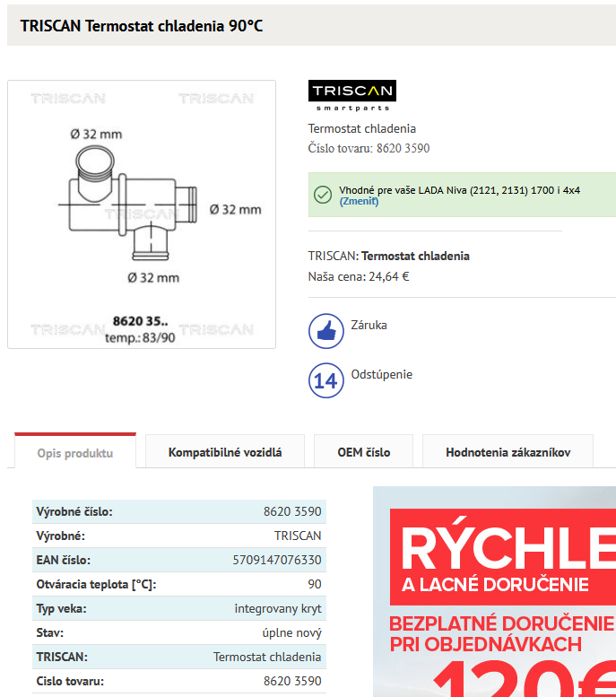Click the product title heading at top
616x697 pixels.
142,26
